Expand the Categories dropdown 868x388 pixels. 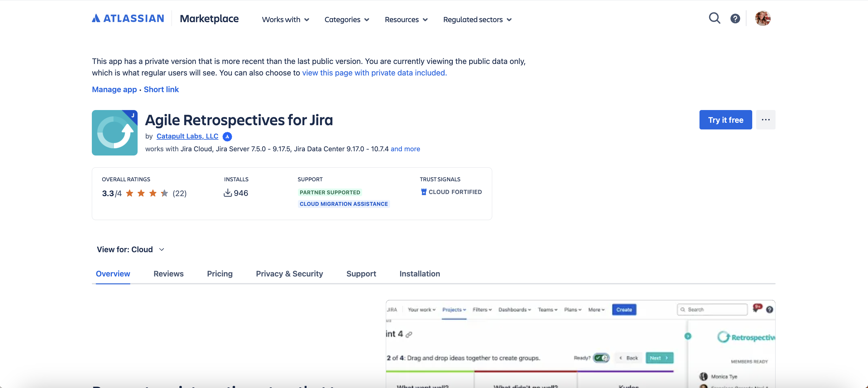(x=346, y=20)
